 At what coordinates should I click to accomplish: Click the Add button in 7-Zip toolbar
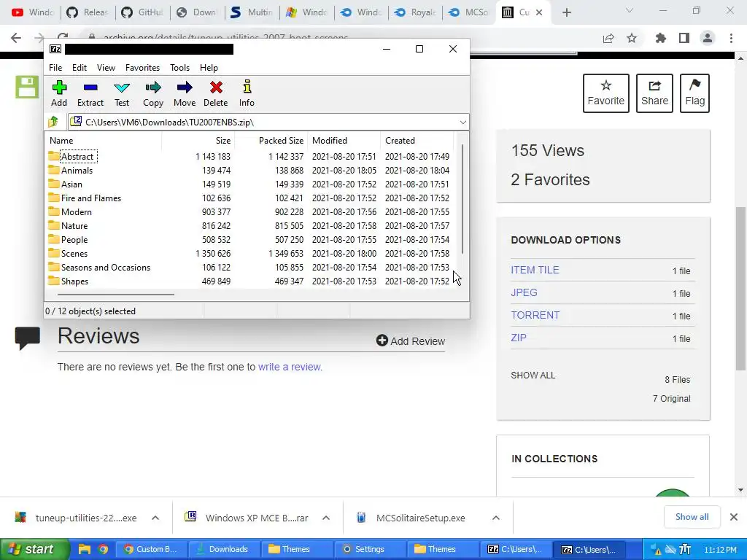point(59,94)
